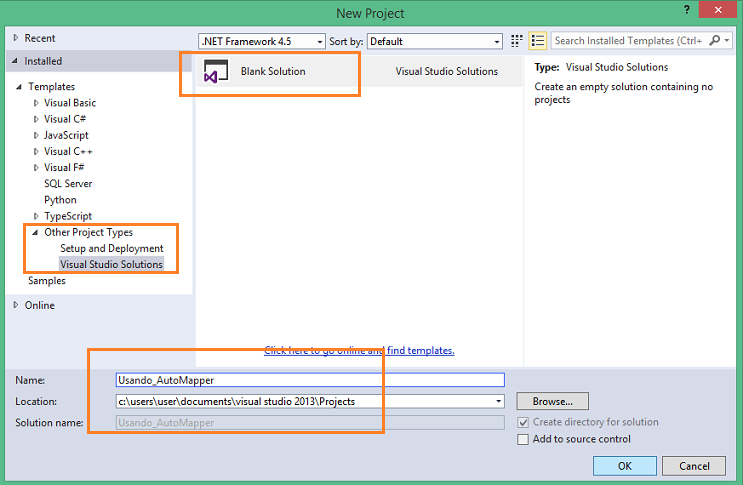This screenshot has height=485, width=743.
Task: Click Visual Studio Solutions text in template row
Action: pyautogui.click(x=446, y=72)
